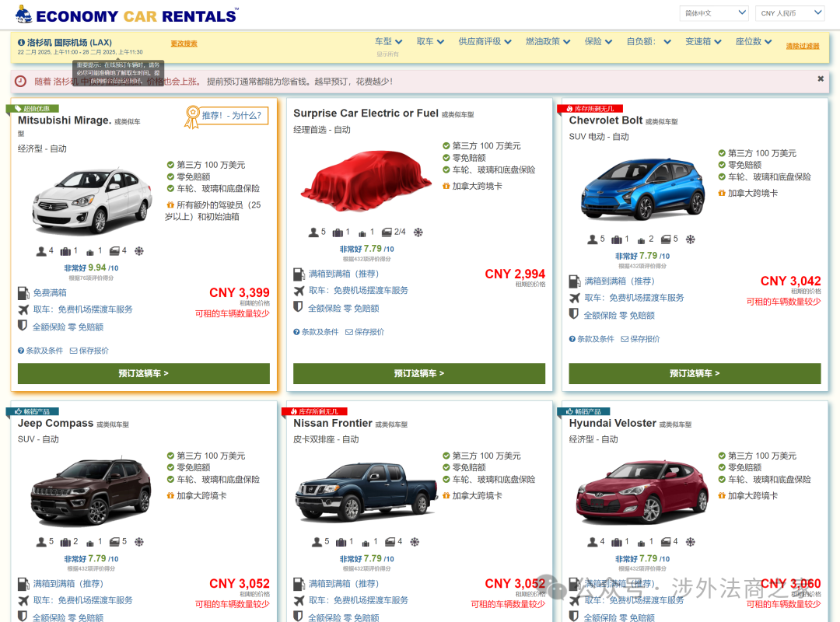The width and height of the screenshot is (840, 622).
Task: Click shield icon on Chevrolet Bolt card
Action: point(574,314)
